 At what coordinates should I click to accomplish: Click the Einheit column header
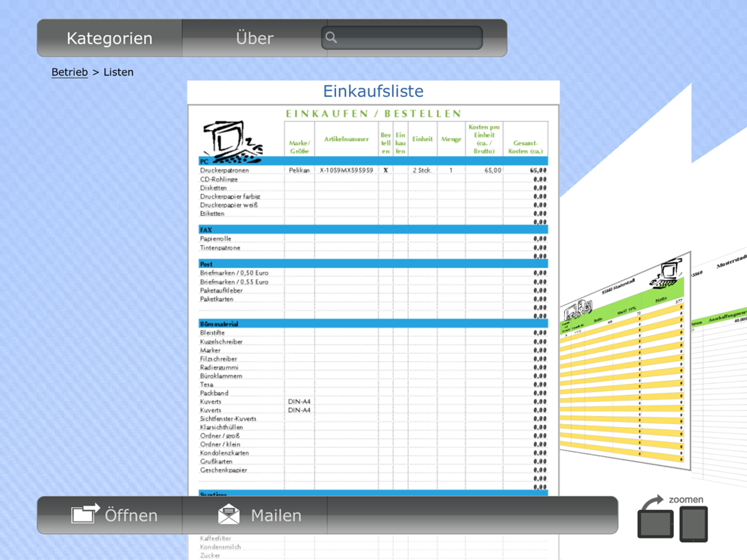422,139
